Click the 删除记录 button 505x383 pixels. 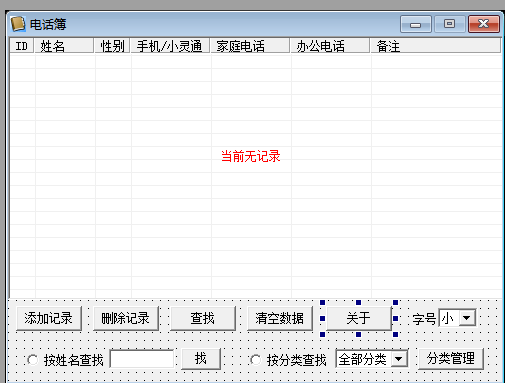click(x=126, y=318)
